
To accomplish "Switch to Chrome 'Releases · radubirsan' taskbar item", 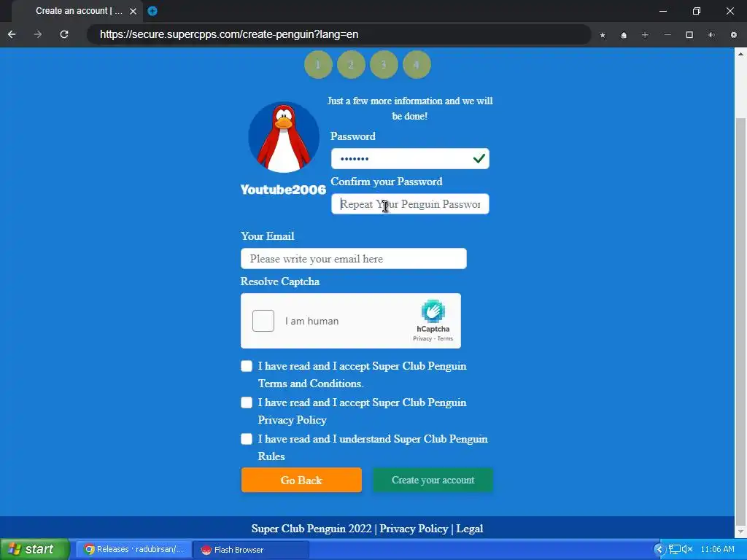I will click(134, 550).
